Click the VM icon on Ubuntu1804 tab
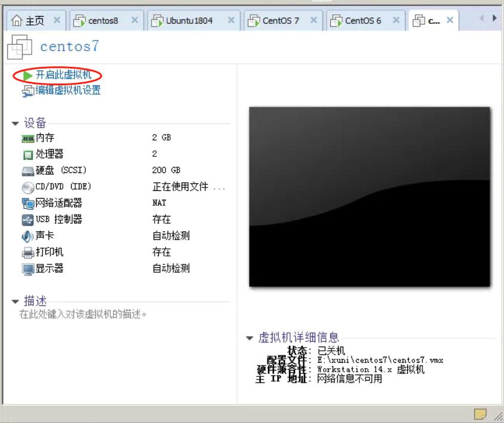Viewport: 504px width, 423px height. click(x=157, y=21)
